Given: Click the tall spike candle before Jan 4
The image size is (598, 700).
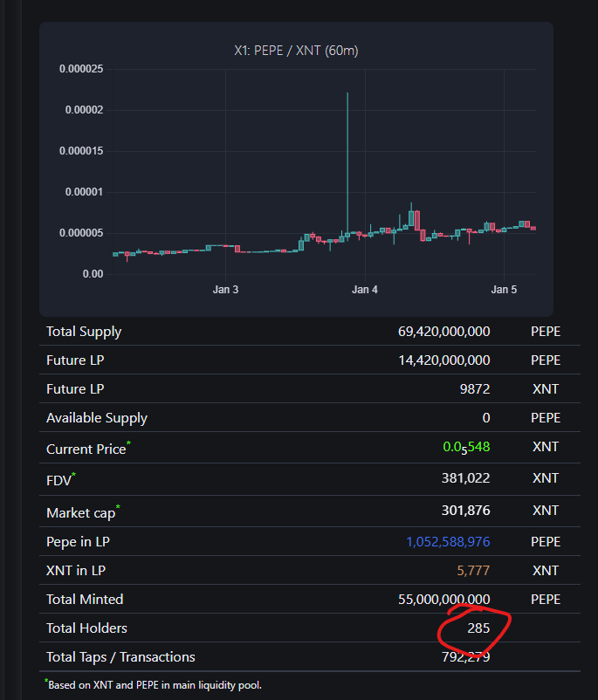Looking at the screenshot, I should tap(347, 165).
